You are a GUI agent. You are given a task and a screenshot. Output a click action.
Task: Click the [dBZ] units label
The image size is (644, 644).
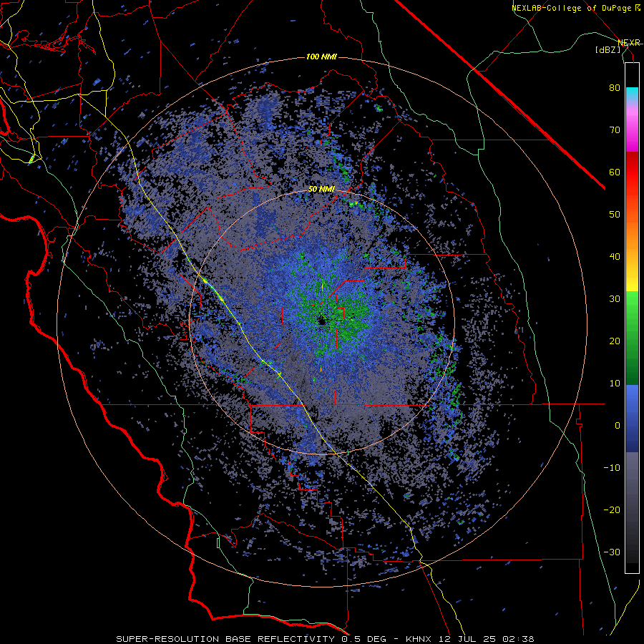pyautogui.click(x=608, y=49)
